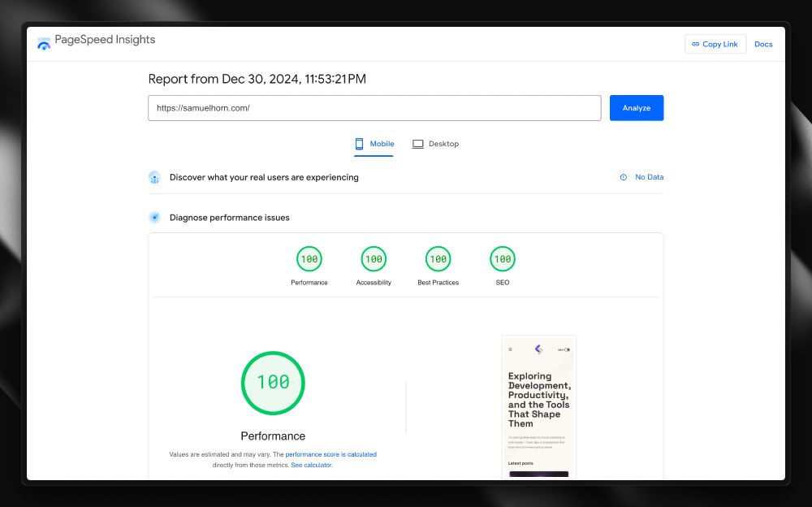Select the Accessibility 100 score gauge
Screen dimensions: 812x507
coord(374,258)
